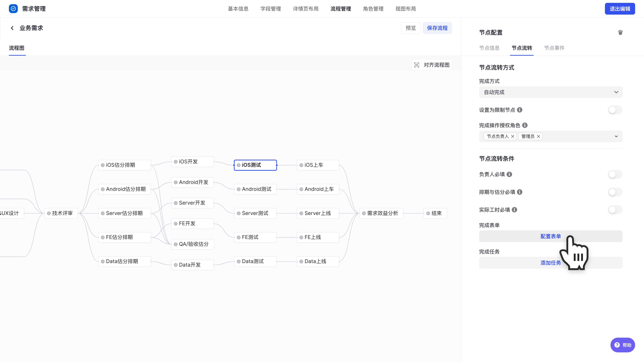The height and width of the screenshot is (362, 644).
Task: Click the question mark help icon
Action: pos(617,345)
